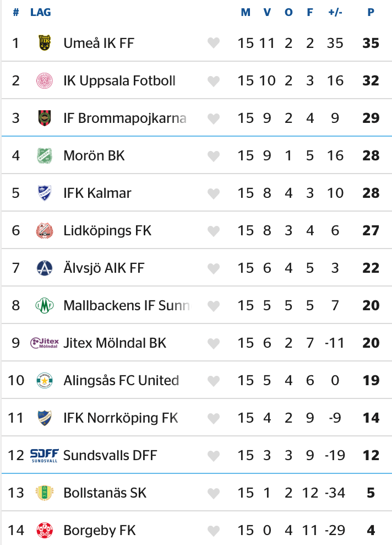Viewport: 392px width, 545px height.
Task: Click the IF Brommapojkarna club badge
Action: point(44,118)
